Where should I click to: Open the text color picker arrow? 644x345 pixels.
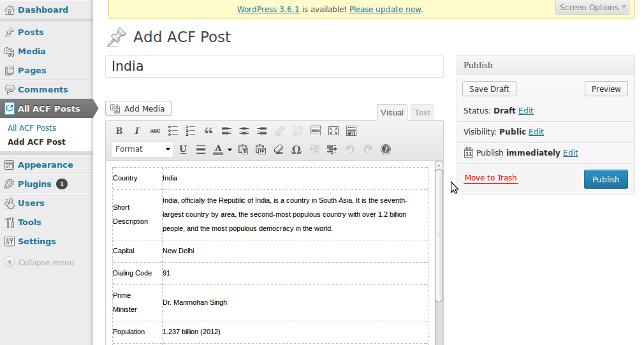(230, 149)
